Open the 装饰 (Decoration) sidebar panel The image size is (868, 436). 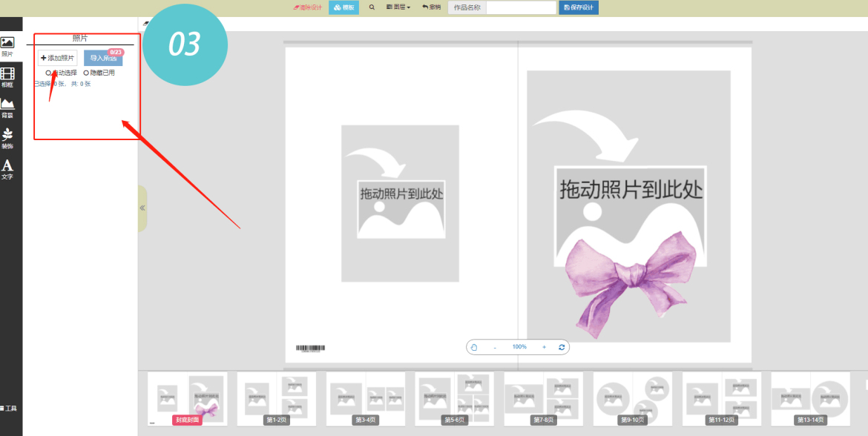[7, 138]
